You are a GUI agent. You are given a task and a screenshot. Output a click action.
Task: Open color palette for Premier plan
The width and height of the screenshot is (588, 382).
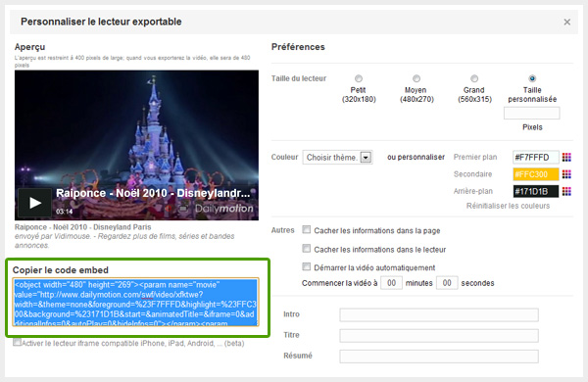coord(566,157)
